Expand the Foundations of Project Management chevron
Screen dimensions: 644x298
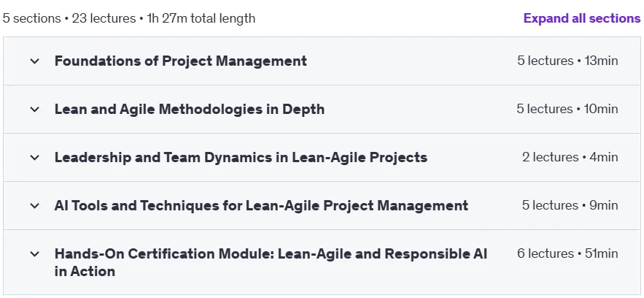tap(35, 61)
